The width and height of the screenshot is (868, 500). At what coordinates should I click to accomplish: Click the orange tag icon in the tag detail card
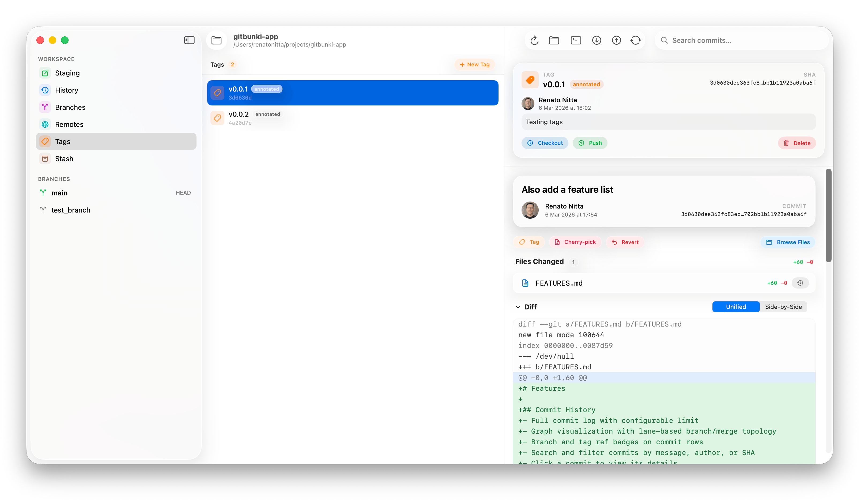point(530,80)
